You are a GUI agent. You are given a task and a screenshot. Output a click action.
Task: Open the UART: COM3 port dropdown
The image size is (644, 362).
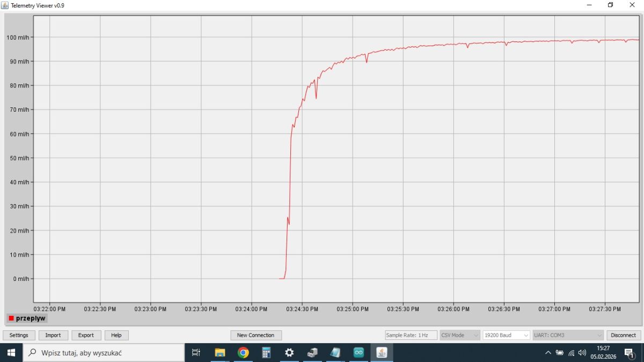click(x=568, y=335)
